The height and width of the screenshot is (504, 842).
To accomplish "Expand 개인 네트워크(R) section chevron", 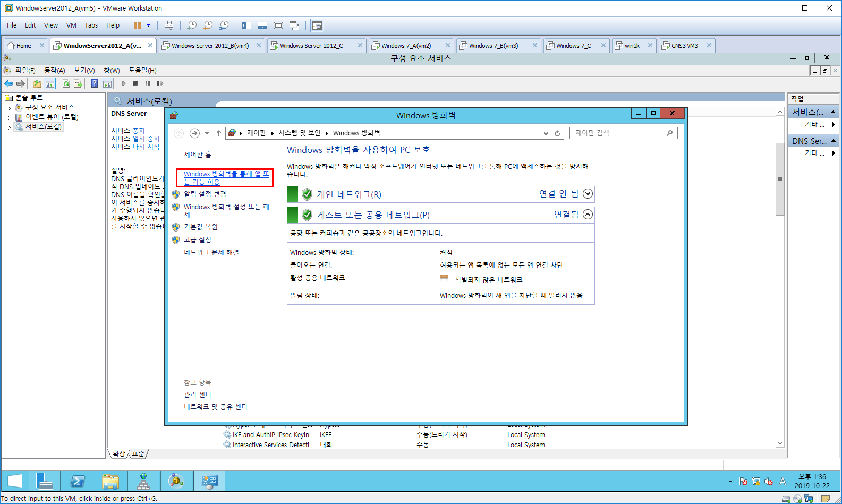I will [x=588, y=194].
